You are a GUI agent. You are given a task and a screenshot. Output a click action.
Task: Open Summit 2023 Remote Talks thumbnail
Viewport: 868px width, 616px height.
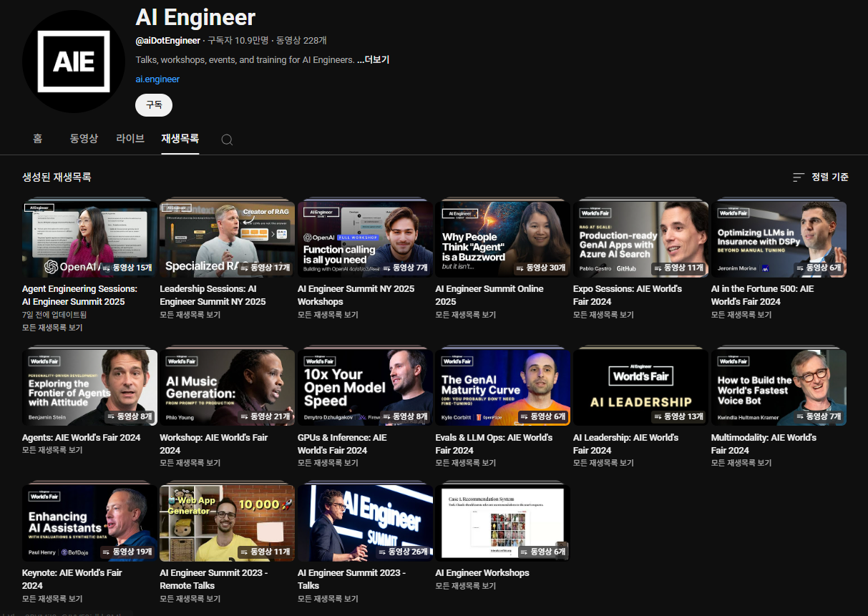point(227,524)
